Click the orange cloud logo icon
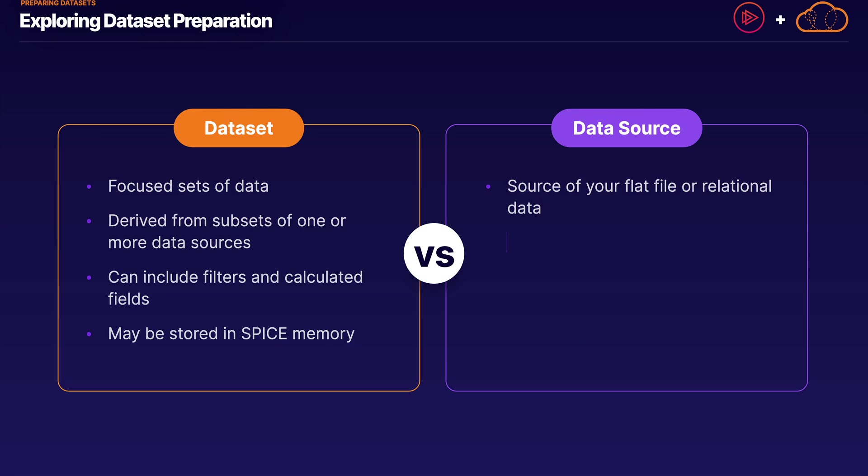Viewport: 868px width, 476px height. click(x=821, y=19)
